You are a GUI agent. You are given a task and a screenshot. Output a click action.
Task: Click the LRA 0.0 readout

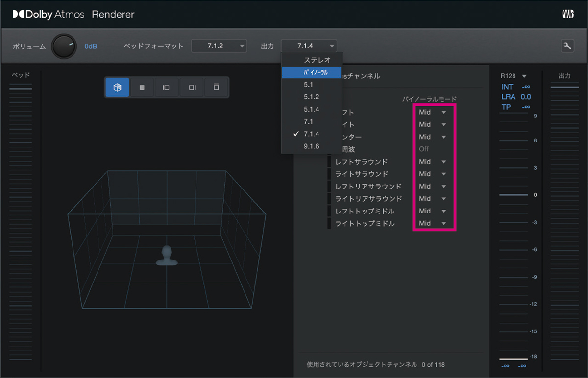(x=516, y=97)
